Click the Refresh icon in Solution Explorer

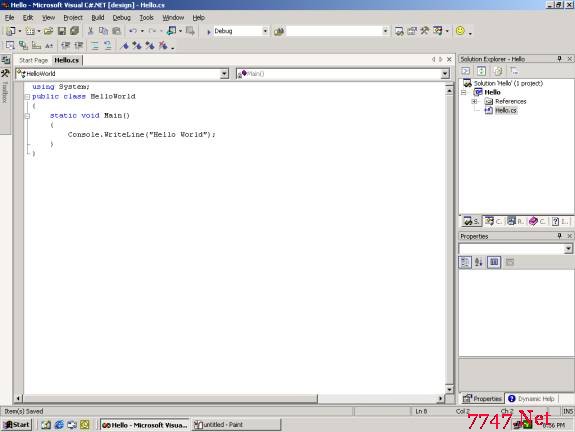[481, 71]
